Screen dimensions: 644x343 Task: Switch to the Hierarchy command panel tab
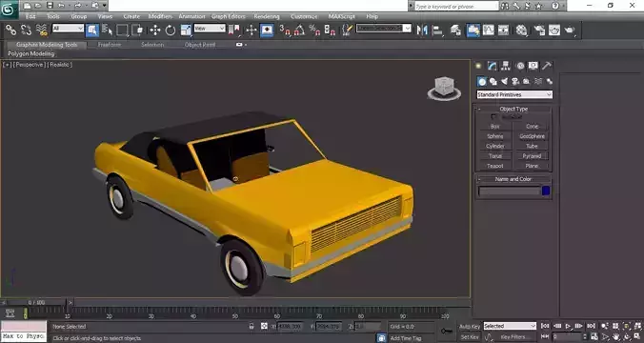(506, 66)
